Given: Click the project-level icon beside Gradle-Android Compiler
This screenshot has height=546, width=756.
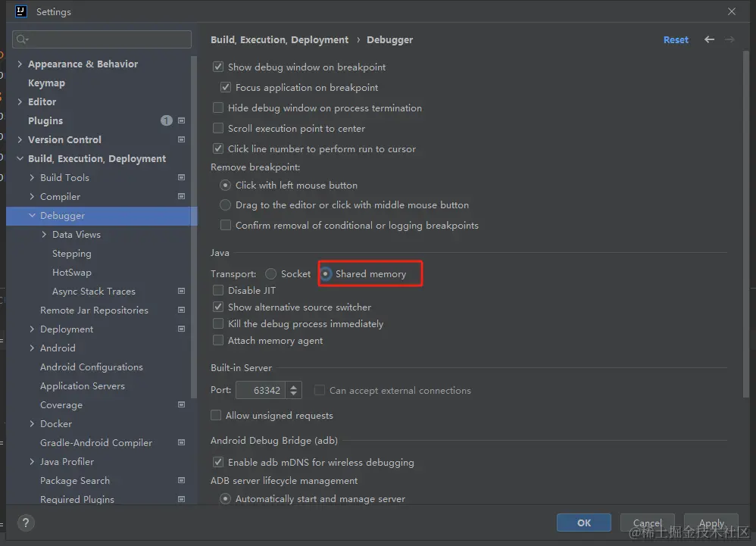Looking at the screenshot, I should pyautogui.click(x=181, y=442).
